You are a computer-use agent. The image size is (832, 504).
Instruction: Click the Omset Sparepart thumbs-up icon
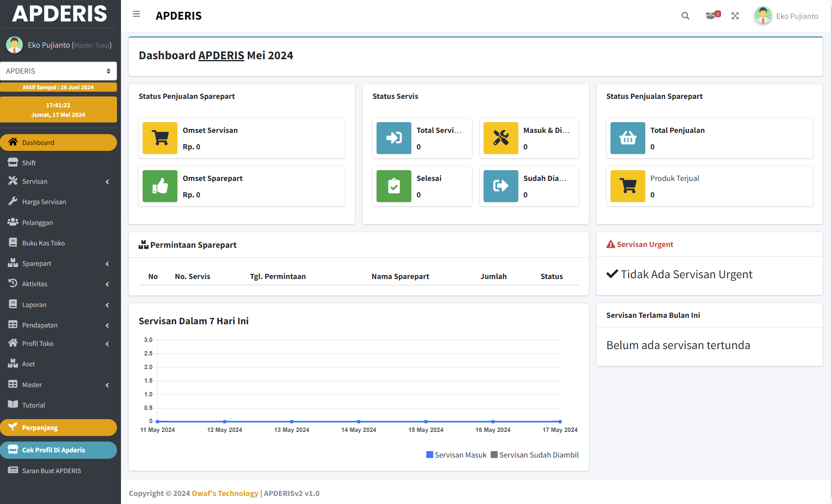160,186
